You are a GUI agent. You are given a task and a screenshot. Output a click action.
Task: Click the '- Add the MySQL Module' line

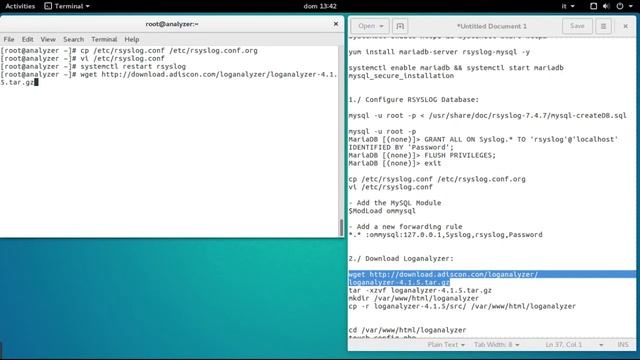pyautogui.click(x=395, y=203)
